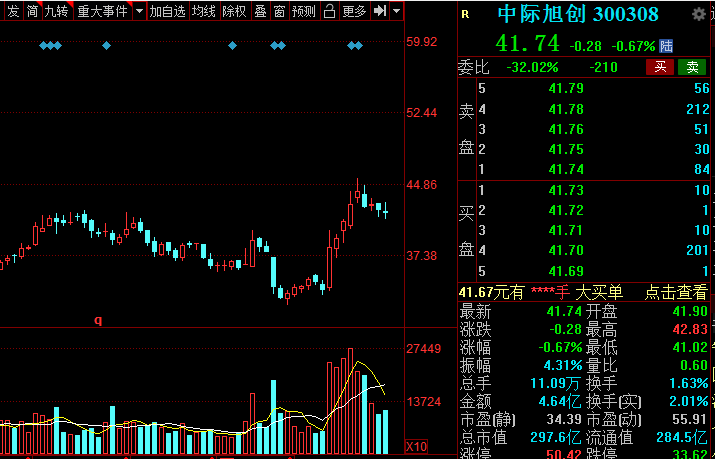Image resolution: width=715 pixels, height=459 pixels.
Task: Toggle the 叠 overlay option
Action: pyautogui.click(x=261, y=12)
